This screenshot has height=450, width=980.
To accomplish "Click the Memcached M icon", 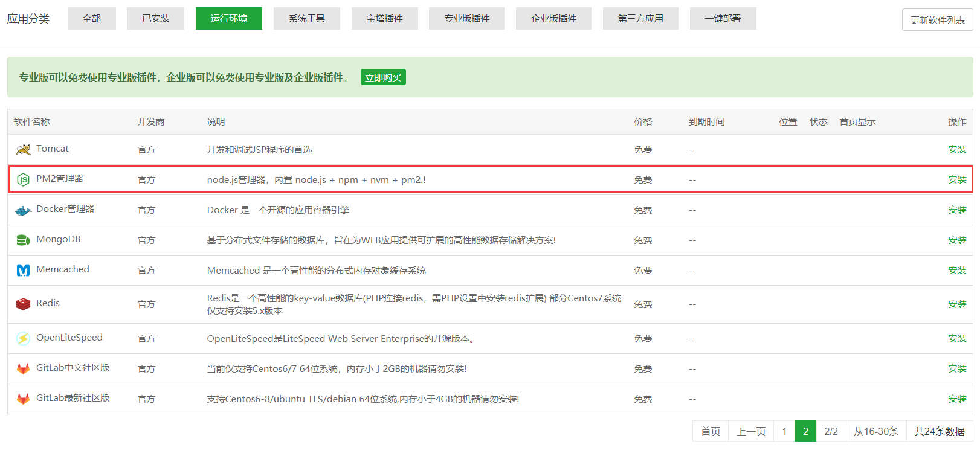I will coord(23,271).
